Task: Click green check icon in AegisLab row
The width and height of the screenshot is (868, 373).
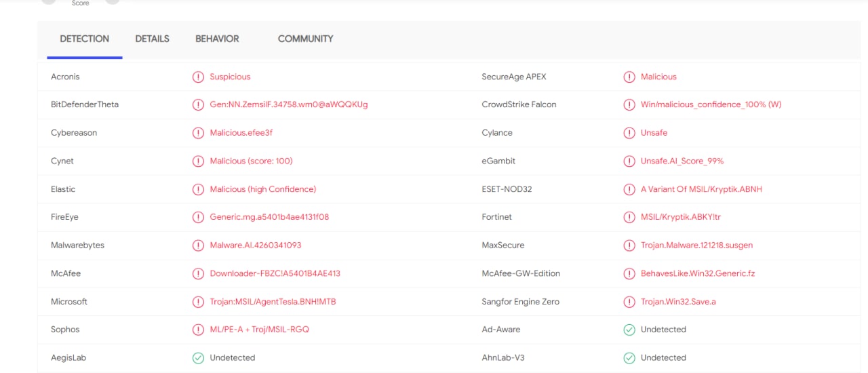Action: (198, 357)
